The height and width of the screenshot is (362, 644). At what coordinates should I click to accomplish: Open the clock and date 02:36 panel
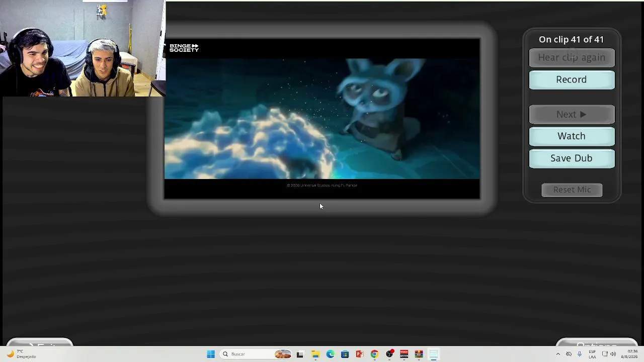pyautogui.click(x=632, y=354)
